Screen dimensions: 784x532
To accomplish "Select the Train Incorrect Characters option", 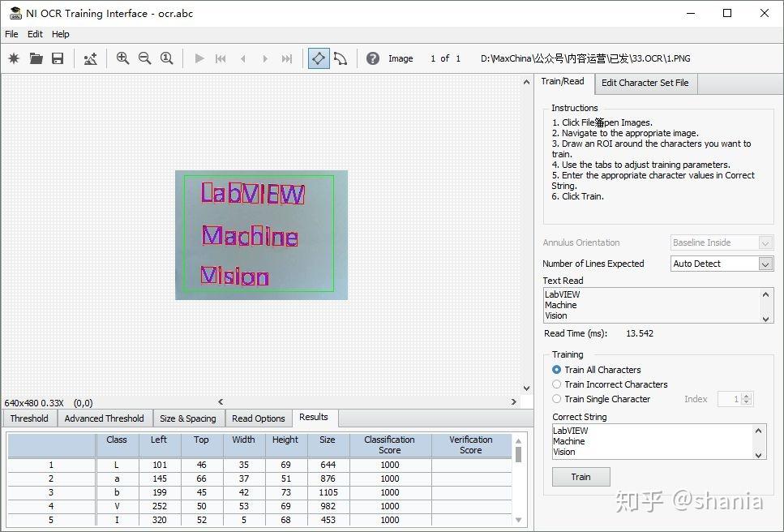I will click(x=556, y=384).
